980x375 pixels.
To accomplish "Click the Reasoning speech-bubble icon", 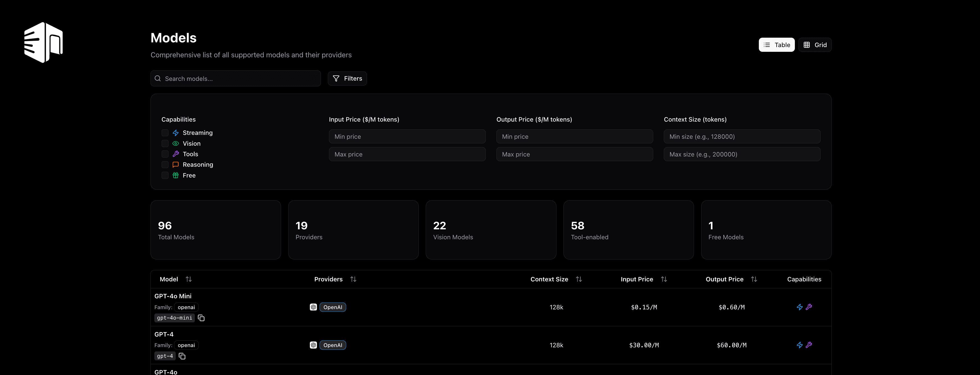I will [175, 164].
